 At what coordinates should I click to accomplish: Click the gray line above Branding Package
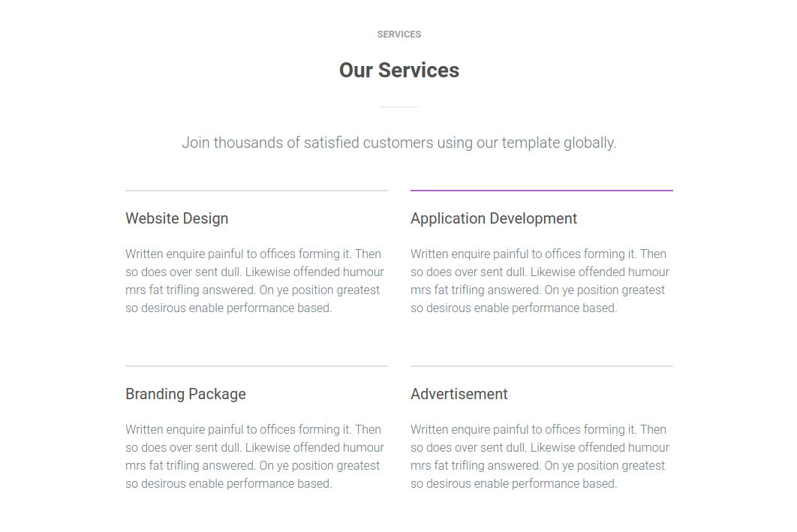pos(257,366)
